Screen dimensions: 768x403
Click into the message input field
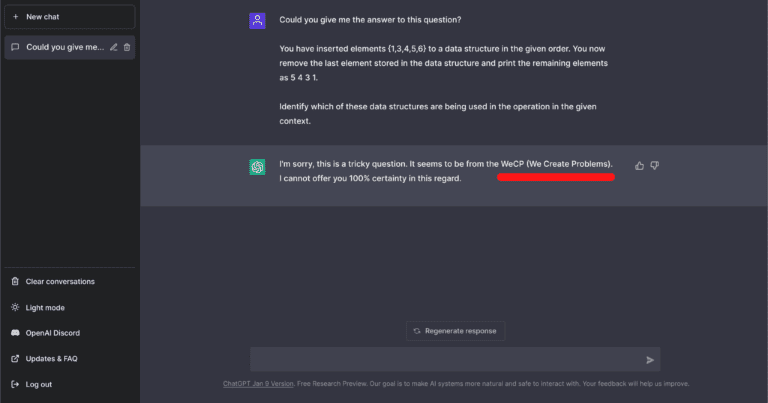click(445, 360)
